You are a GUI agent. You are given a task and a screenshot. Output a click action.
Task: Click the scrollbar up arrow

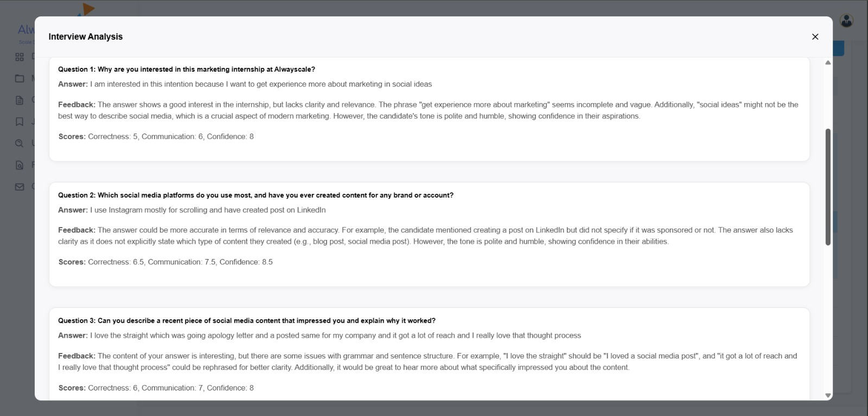coord(827,62)
